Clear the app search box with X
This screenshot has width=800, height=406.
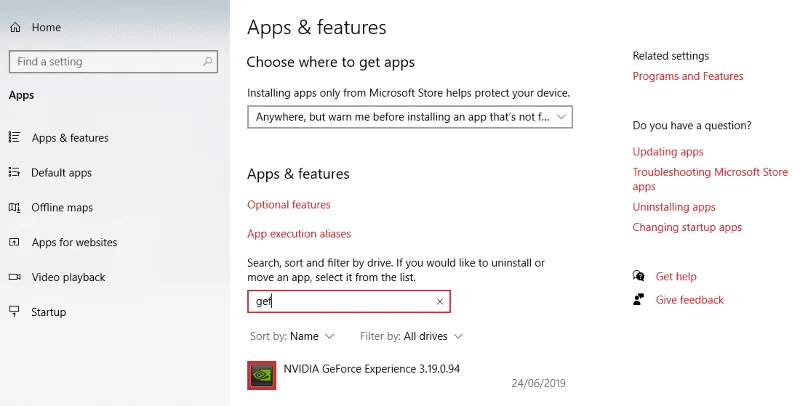(440, 301)
